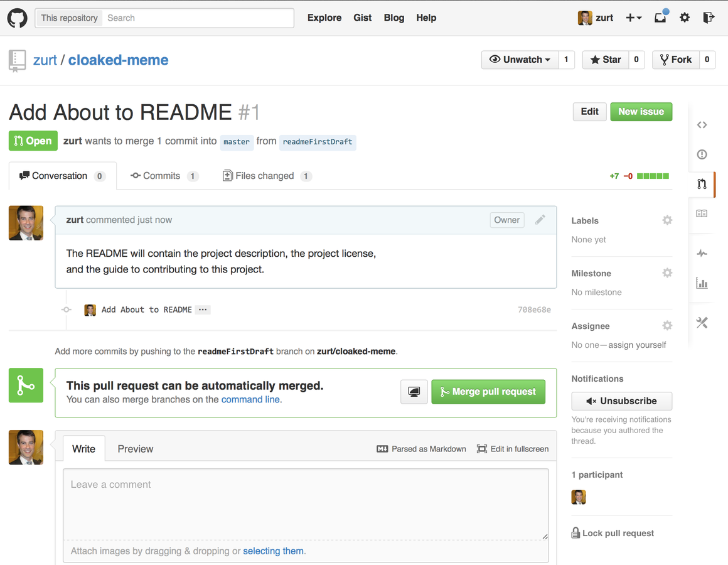
Task: Open zurt user profile in header
Action: 596,18
